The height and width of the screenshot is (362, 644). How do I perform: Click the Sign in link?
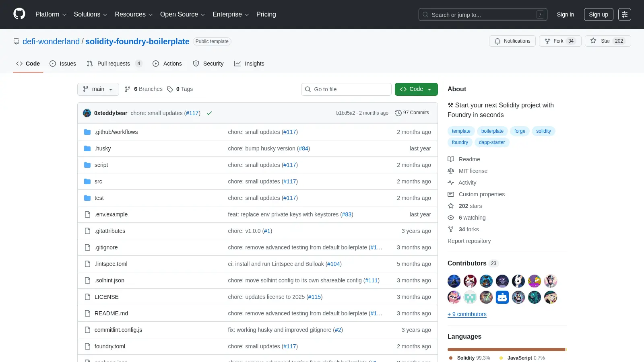(566, 14)
